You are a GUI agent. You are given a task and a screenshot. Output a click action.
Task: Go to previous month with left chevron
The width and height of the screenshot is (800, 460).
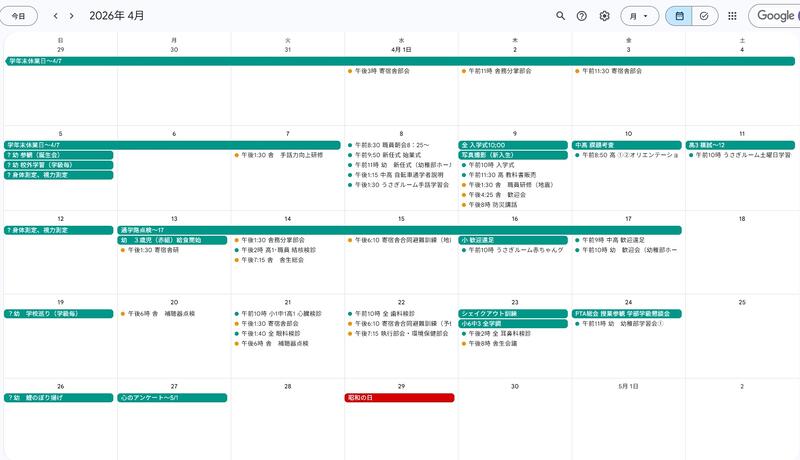pyautogui.click(x=55, y=16)
